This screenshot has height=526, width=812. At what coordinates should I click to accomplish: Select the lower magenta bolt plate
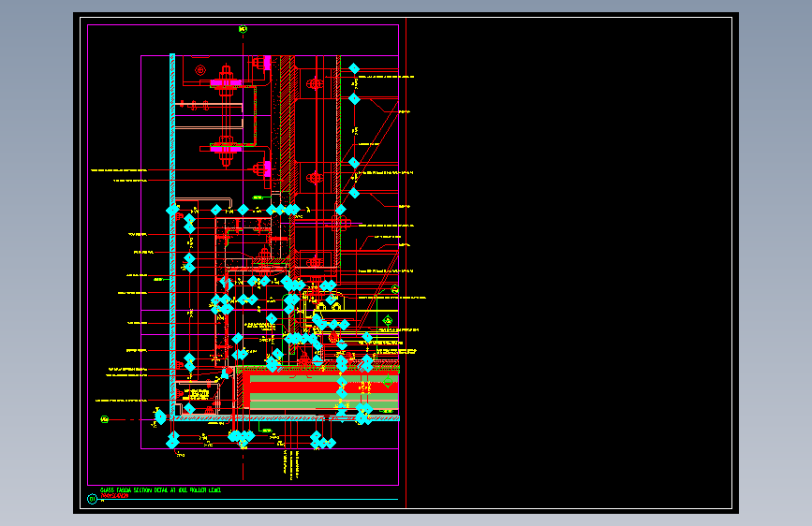click(x=226, y=149)
